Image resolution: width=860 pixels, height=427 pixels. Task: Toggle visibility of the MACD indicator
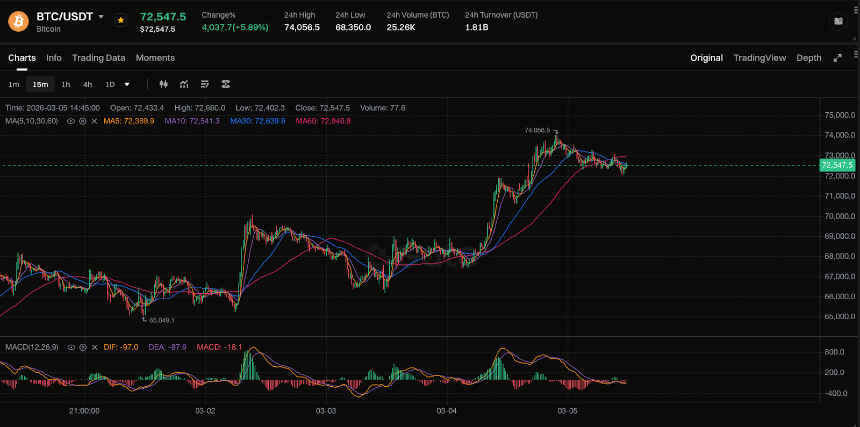[x=71, y=348]
